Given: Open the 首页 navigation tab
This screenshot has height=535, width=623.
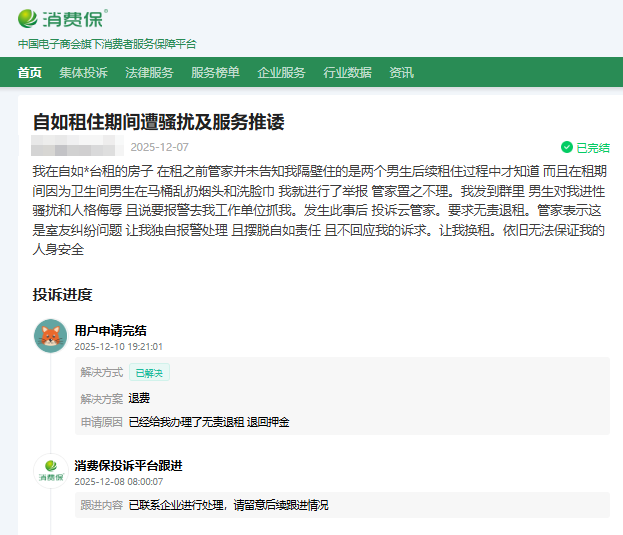Looking at the screenshot, I should 30,72.
